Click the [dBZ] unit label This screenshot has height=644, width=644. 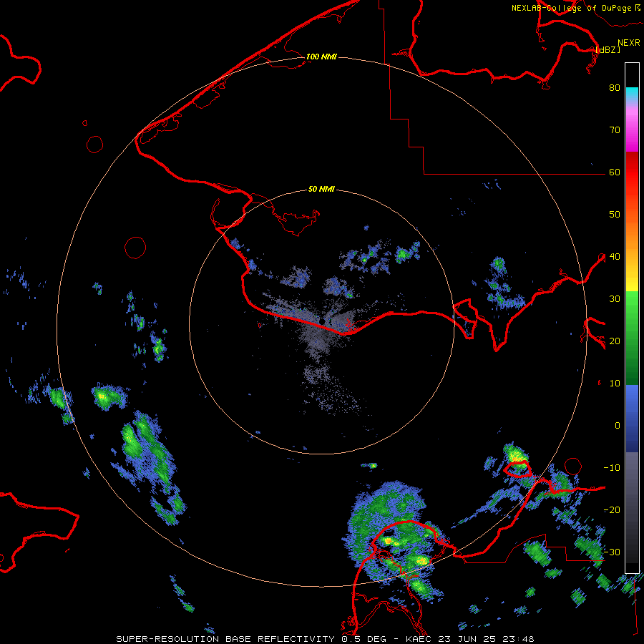608,49
